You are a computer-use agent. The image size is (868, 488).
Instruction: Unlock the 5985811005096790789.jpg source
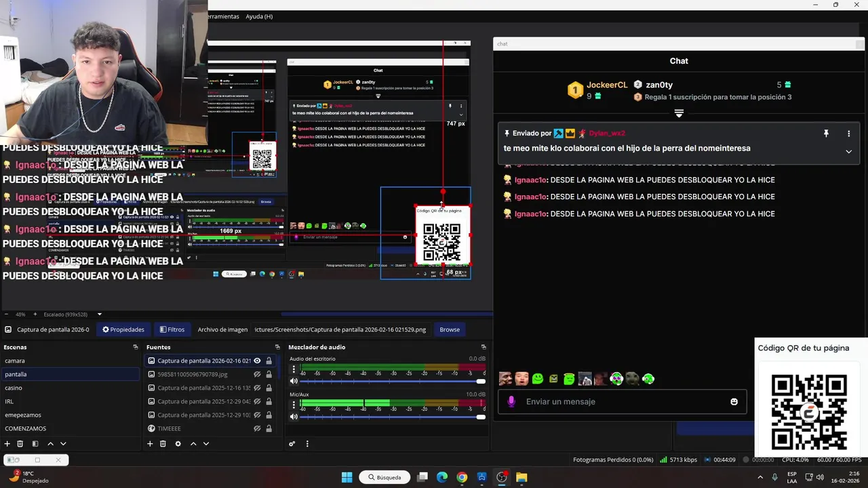(x=269, y=374)
